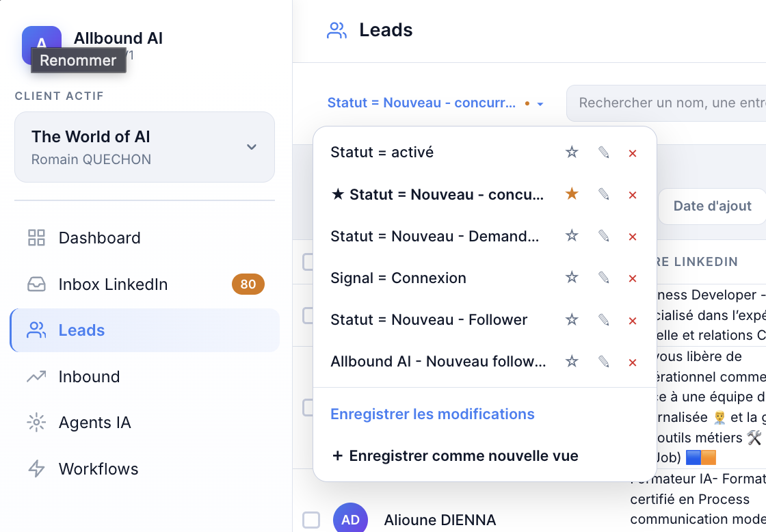The image size is (766, 532).
Task: Edit "Statut = Nouveau - Demand..." view name
Action: pos(603,236)
